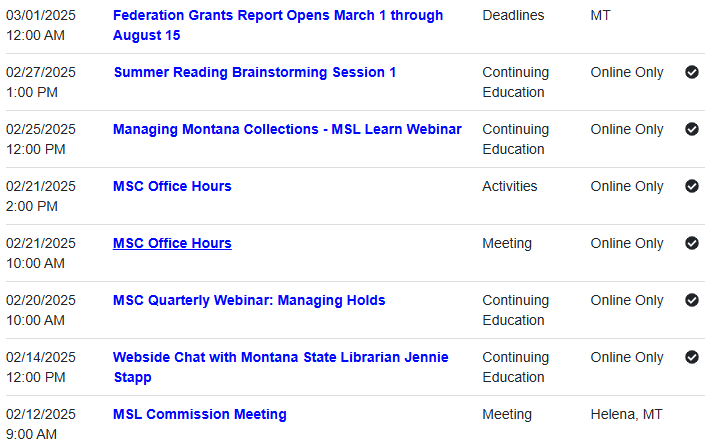
Task: Click Helena, MT location text
Action: click(x=626, y=414)
